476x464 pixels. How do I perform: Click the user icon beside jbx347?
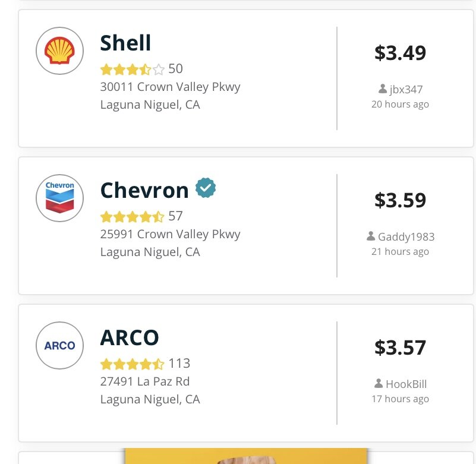coord(383,89)
